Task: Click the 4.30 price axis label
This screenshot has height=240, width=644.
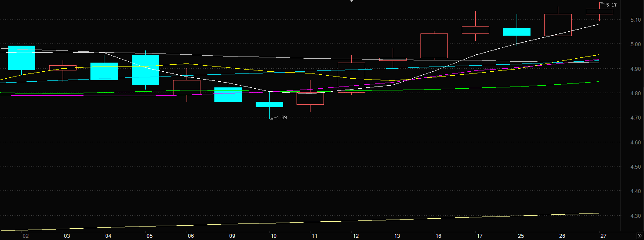Action: pos(635,216)
